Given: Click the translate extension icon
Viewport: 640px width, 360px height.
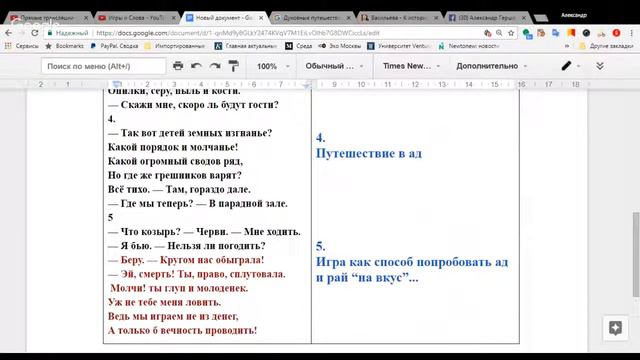Looking at the screenshot, I should click(x=556, y=33).
